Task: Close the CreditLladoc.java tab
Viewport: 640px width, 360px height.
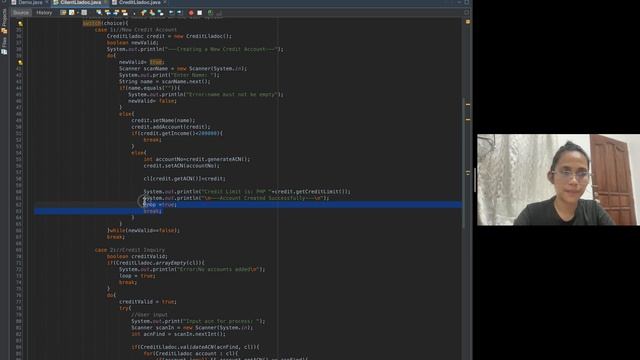Action: click(x=165, y=2)
